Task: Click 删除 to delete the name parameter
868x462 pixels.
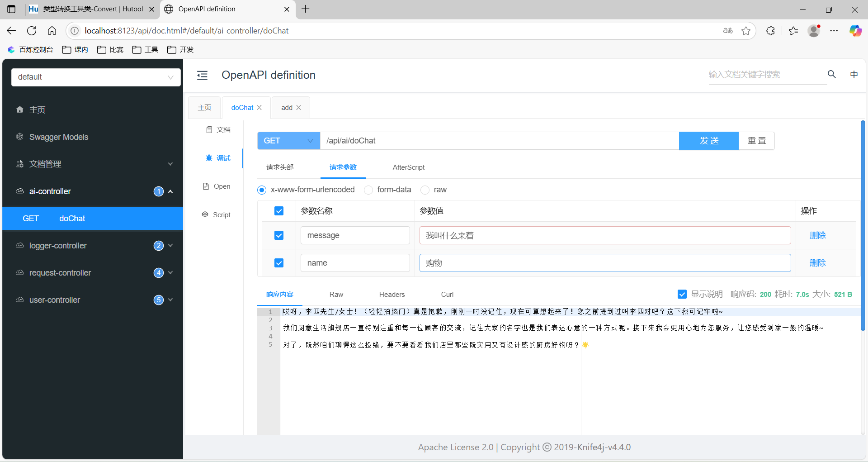Action: [817, 263]
